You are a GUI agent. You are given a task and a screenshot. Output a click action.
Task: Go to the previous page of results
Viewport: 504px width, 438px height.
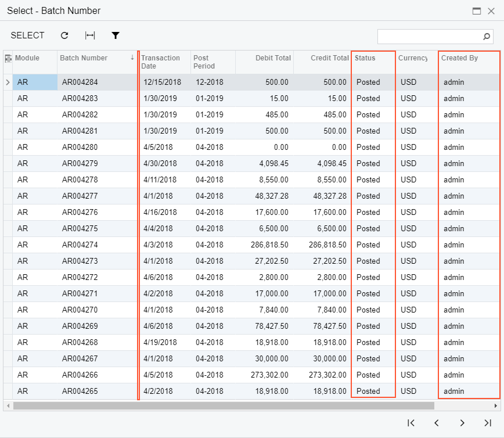pyautogui.click(x=437, y=423)
